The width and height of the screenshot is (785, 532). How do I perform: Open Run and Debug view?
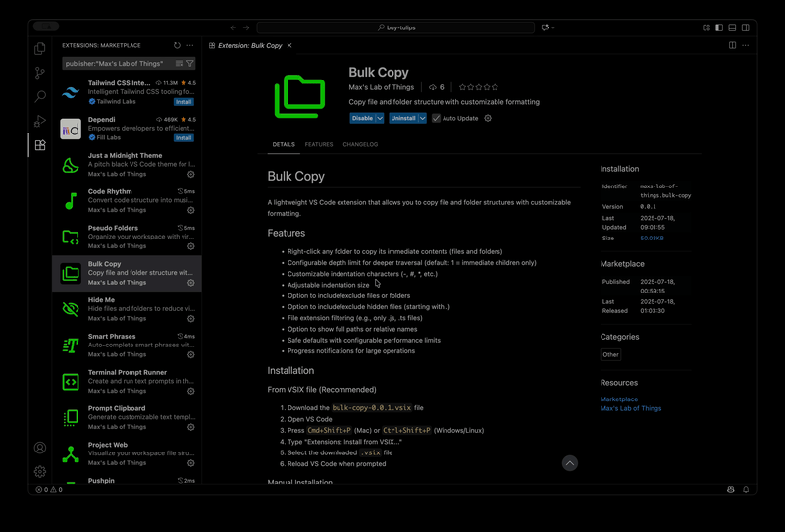coord(40,121)
